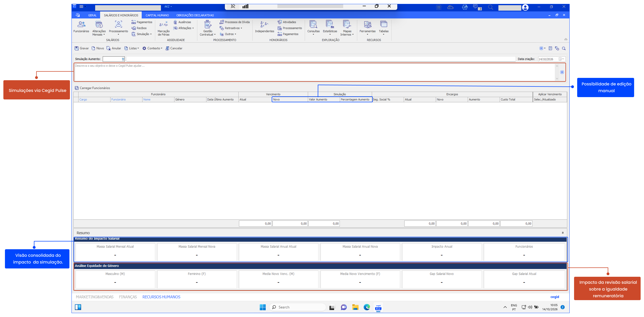644x317 pixels.
Task: Click Carregar Funcionários icon
Action: click(77, 88)
